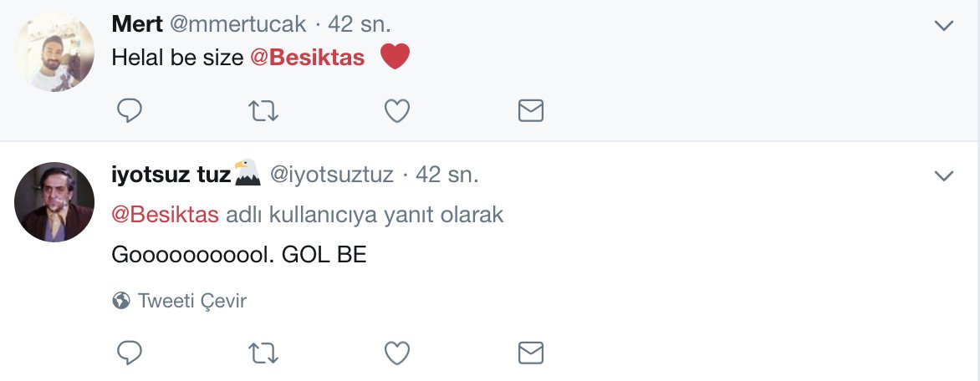Click envelope icon under iyotsuz tuz's tweet

coord(531,353)
